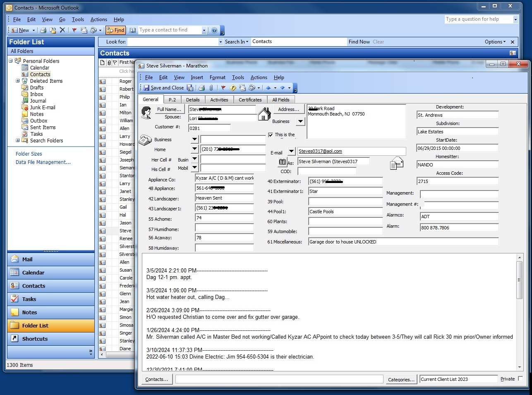The width and height of the screenshot is (532, 395).
Task: Switch to Details tab
Action: pyautogui.click(x=193, y=100)
